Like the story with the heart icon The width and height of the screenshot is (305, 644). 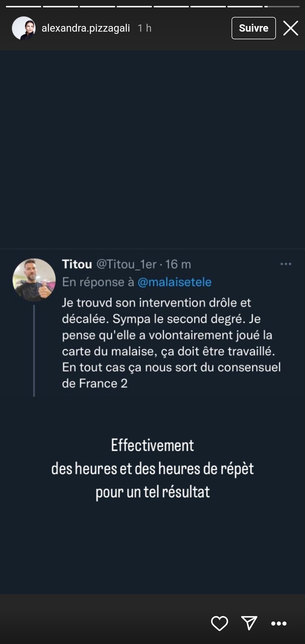[x=219, y=623]
